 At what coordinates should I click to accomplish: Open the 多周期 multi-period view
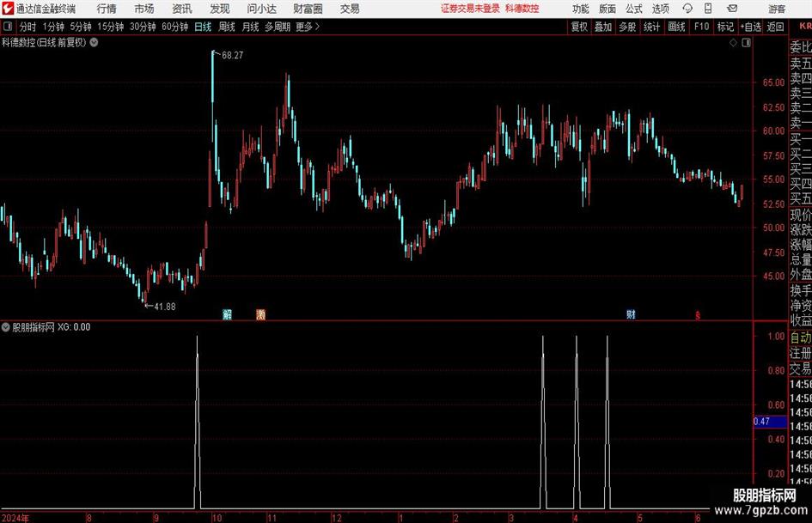278,27
